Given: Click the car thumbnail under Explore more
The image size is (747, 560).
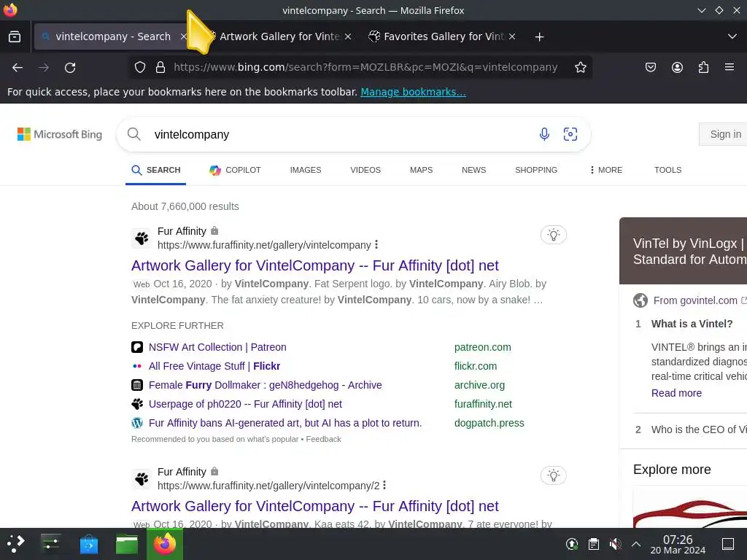Looking at the screenshot, I should point(690,507).
